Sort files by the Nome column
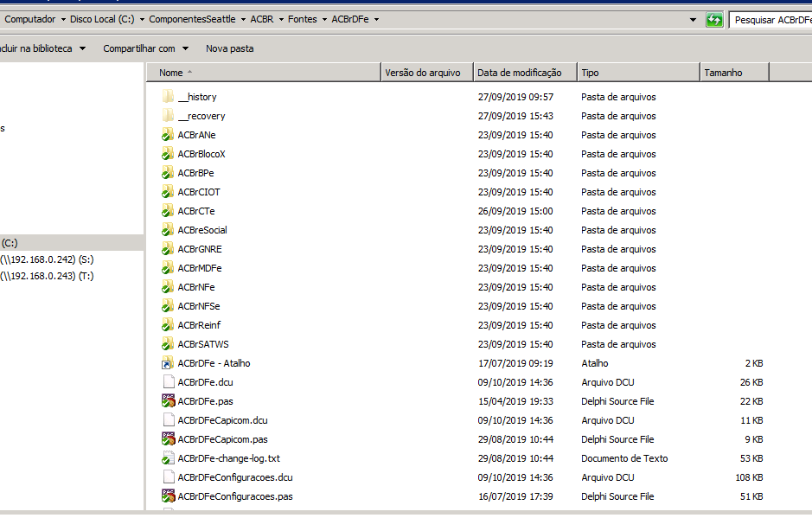Viewport: 812px width, 518px height. [x=263, y=73]
